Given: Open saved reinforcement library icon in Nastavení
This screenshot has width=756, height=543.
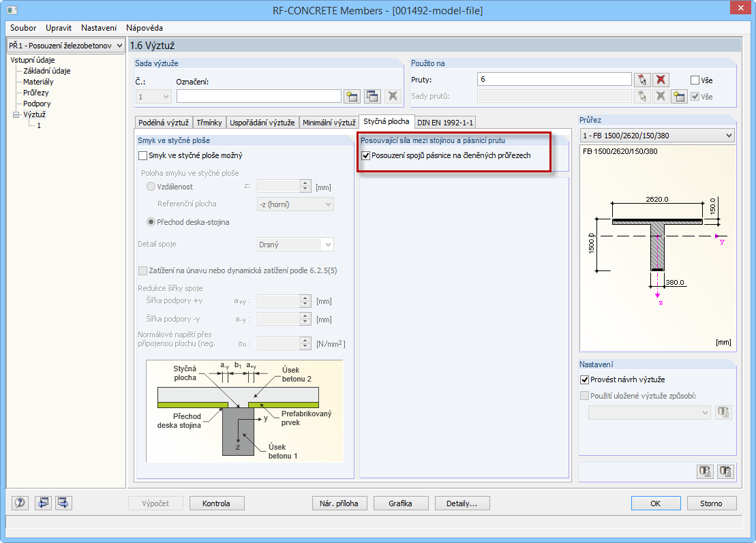Looking at the screenshot, I should pyautogui.click(x=723, y=412).
